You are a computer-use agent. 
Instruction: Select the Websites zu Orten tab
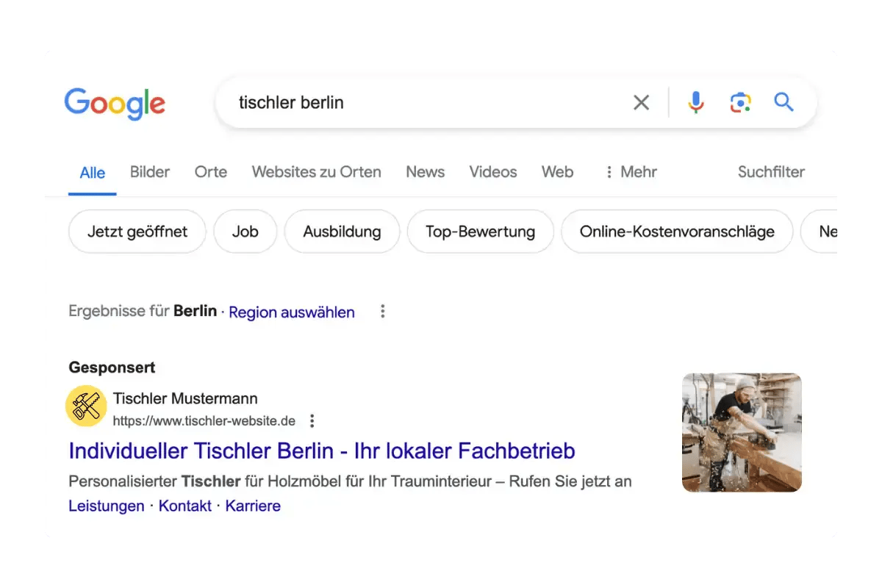click(x=316, y=172)
